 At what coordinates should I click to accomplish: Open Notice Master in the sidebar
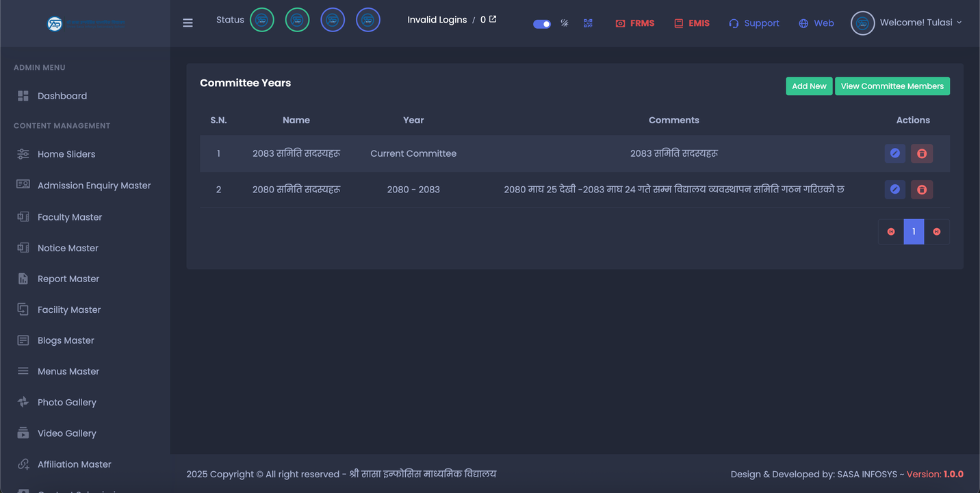click(x=68, y=248)
